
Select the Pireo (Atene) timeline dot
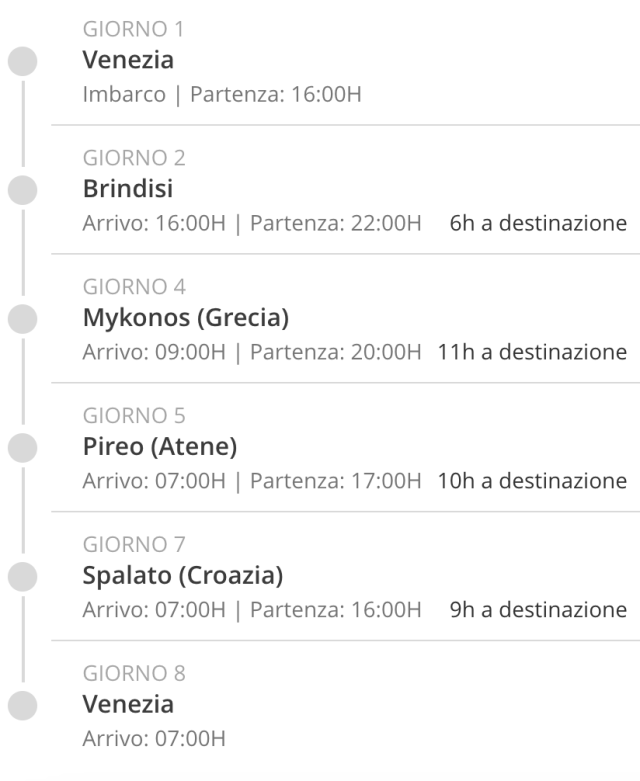[x=22, y=448]
